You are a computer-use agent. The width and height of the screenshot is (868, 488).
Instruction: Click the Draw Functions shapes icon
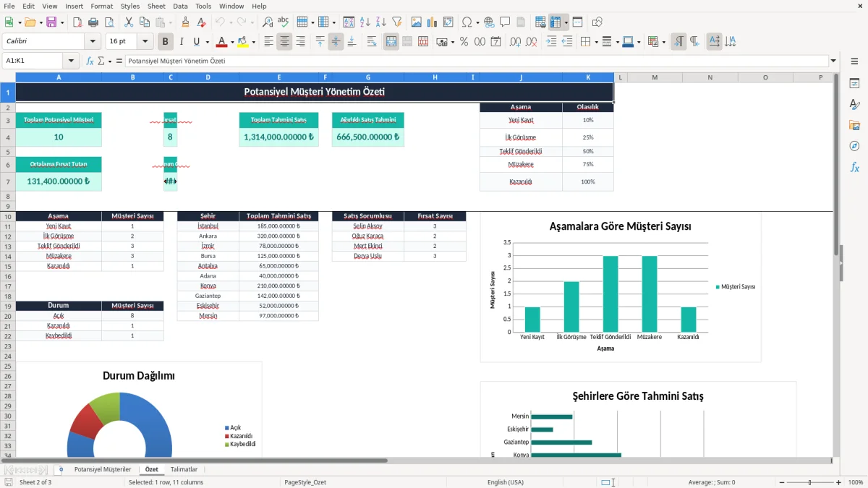click(x=597, y=22)
